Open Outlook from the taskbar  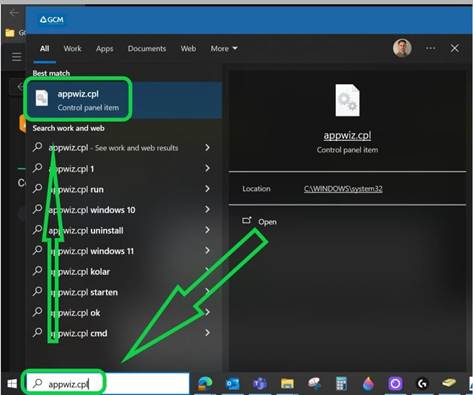point(232,384)
